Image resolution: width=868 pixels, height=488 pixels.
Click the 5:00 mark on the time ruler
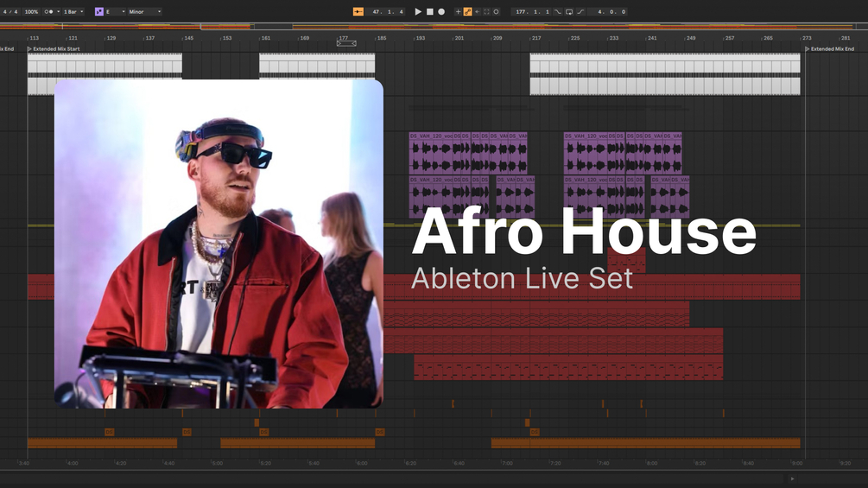pyautogui.click(x=217, y=463)
